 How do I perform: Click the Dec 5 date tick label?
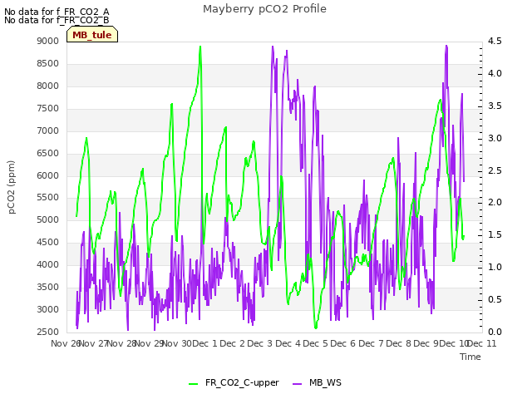coord(316,343)
